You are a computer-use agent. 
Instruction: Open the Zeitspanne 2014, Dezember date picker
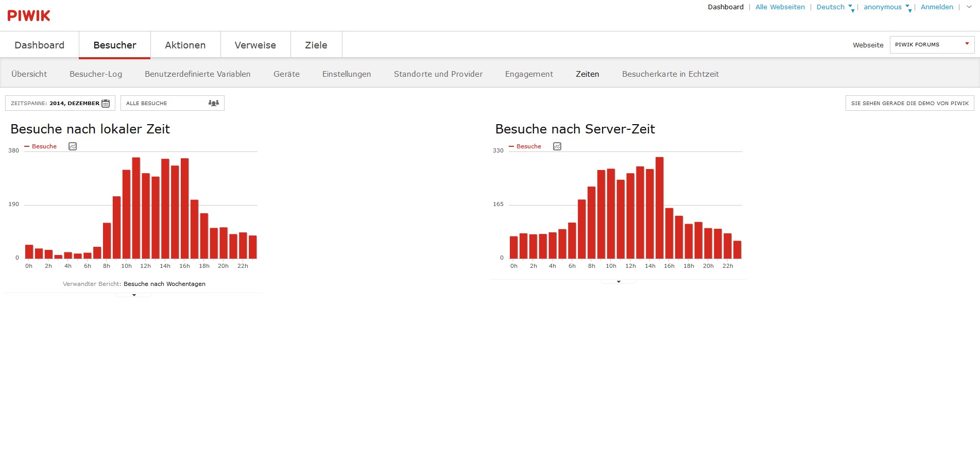point(60,103)
